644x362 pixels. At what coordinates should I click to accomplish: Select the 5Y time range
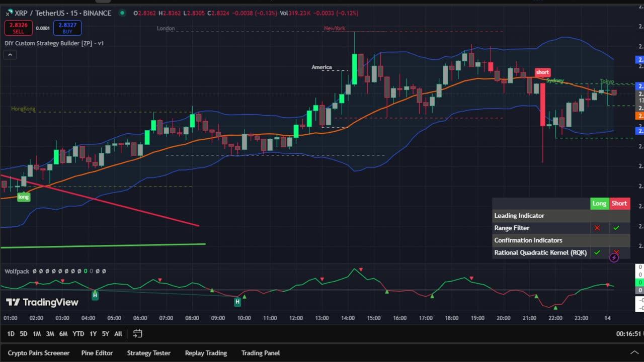(x=105, y=334)
